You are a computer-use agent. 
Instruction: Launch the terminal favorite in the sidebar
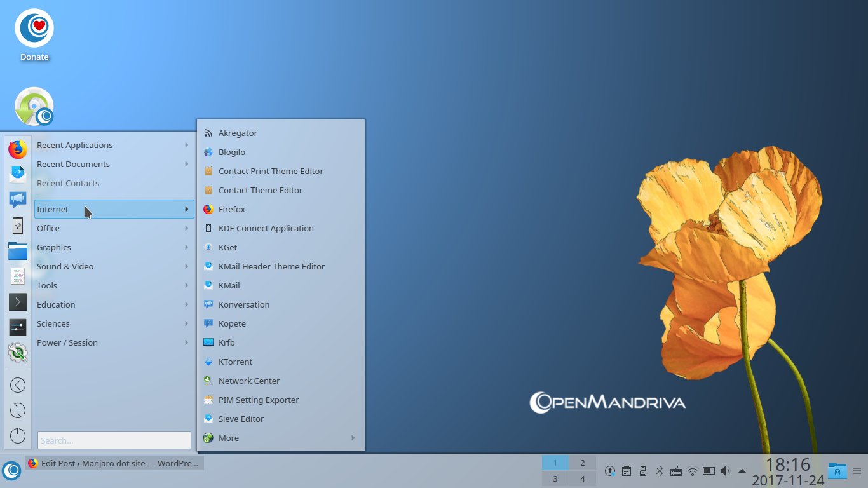point(18,302)
